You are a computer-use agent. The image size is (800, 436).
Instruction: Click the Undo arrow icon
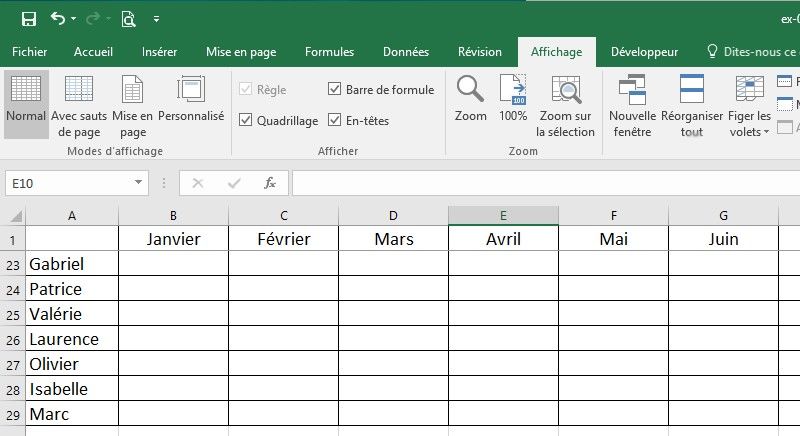click(58, 19)
